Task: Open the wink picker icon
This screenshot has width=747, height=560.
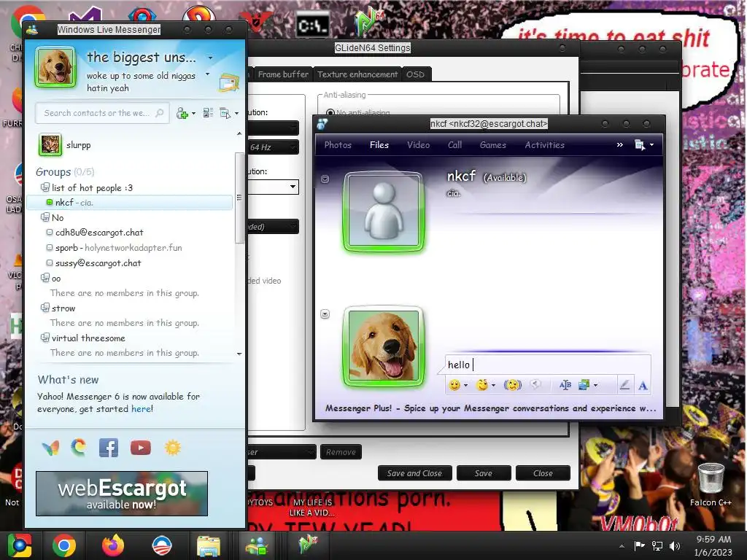Action: (x=482, y=385)
